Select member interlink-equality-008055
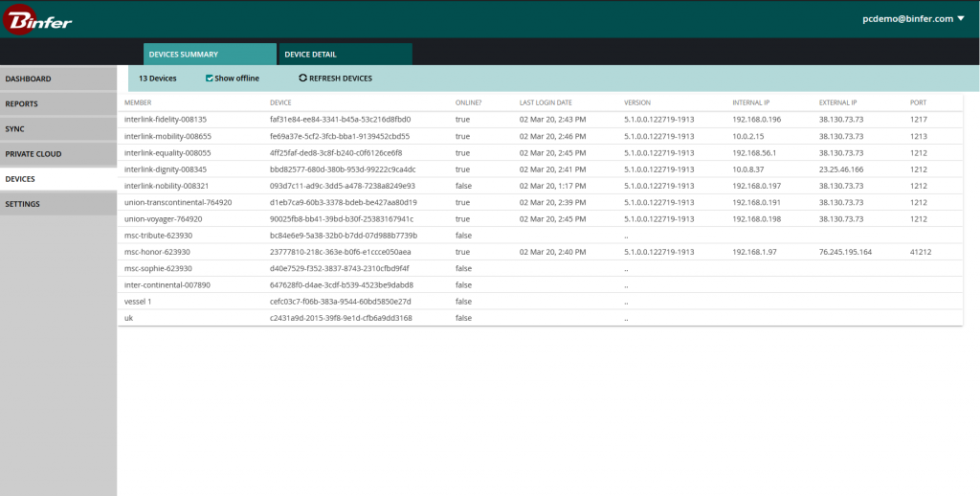980x496 pixels. [x=167, y=152]
